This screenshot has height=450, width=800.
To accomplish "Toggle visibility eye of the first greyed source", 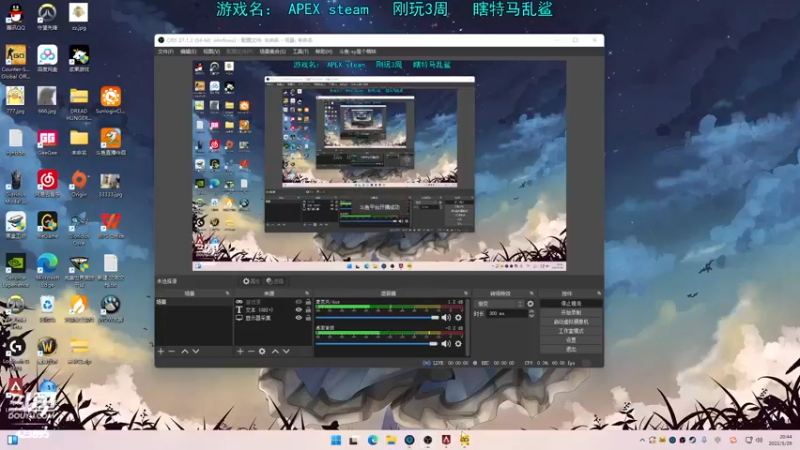I will pos(298,302).
